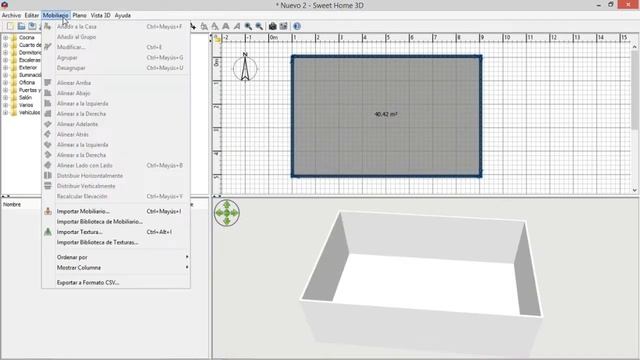Click the north compass in the plan
The image size is (640, 360).
click(245, 67)
